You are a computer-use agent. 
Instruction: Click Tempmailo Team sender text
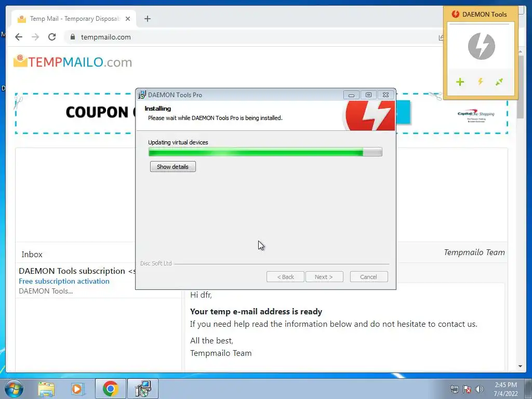point(474,252)
